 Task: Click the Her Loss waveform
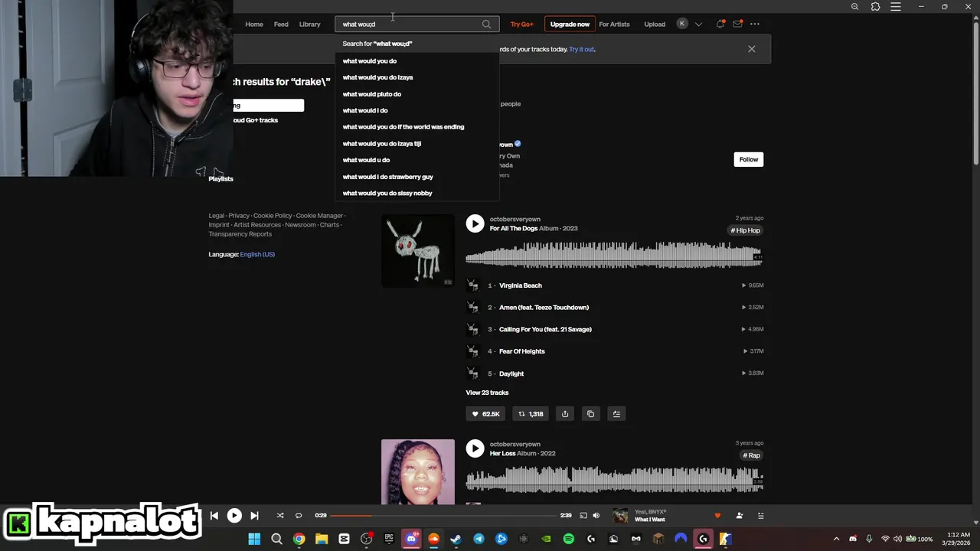(x=614, y=479)
